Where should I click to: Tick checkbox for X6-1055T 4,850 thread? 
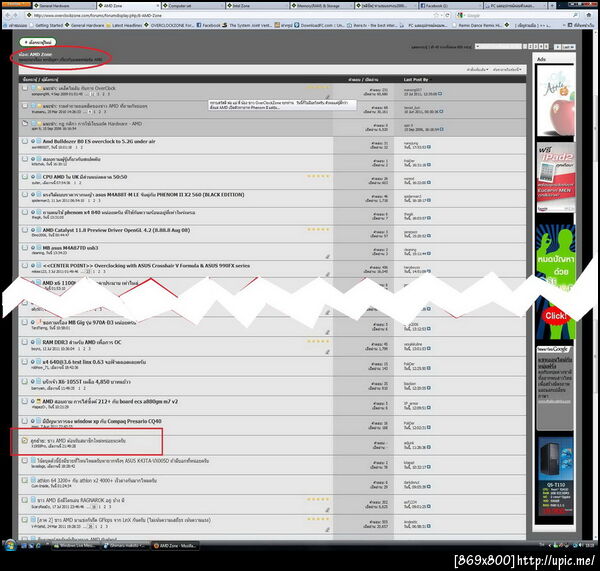click(x=25, y=382)
